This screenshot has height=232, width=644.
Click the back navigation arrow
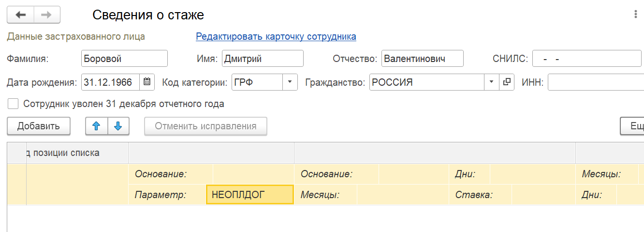click(20, 15)
